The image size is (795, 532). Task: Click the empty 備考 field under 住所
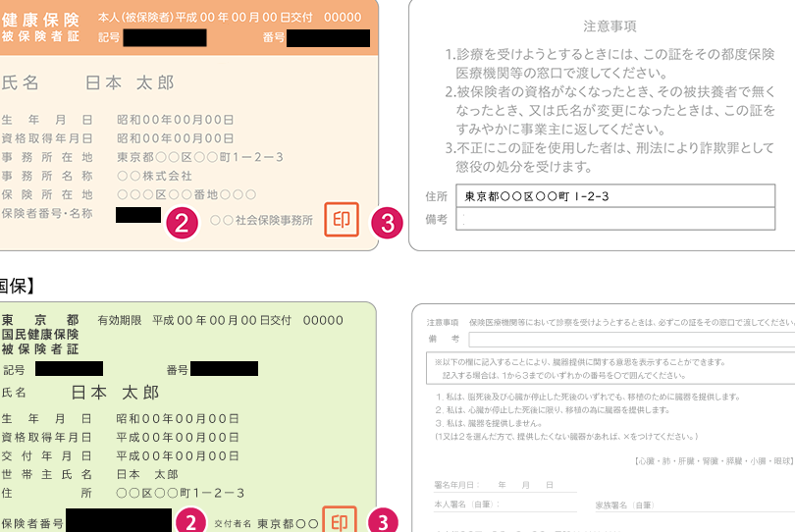tap(611, 220)
